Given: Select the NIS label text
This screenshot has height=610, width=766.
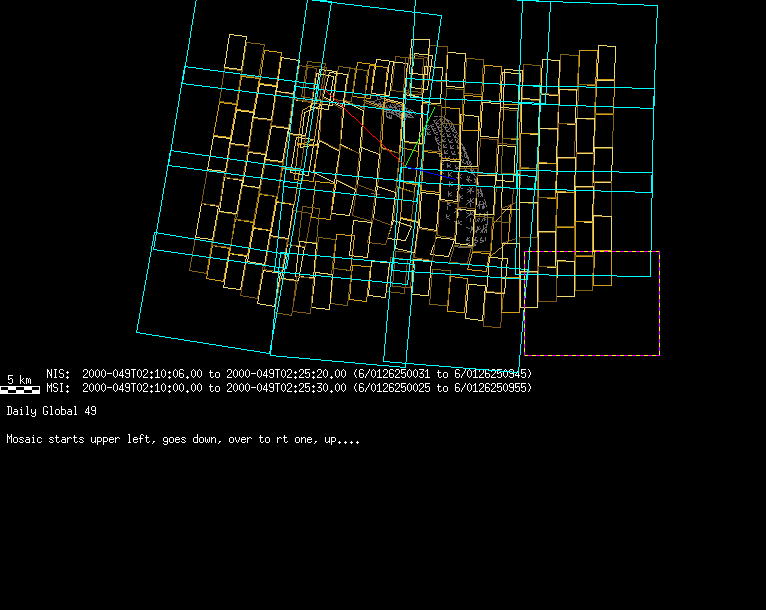Looking at the screenshot, I should click(58, 374).
